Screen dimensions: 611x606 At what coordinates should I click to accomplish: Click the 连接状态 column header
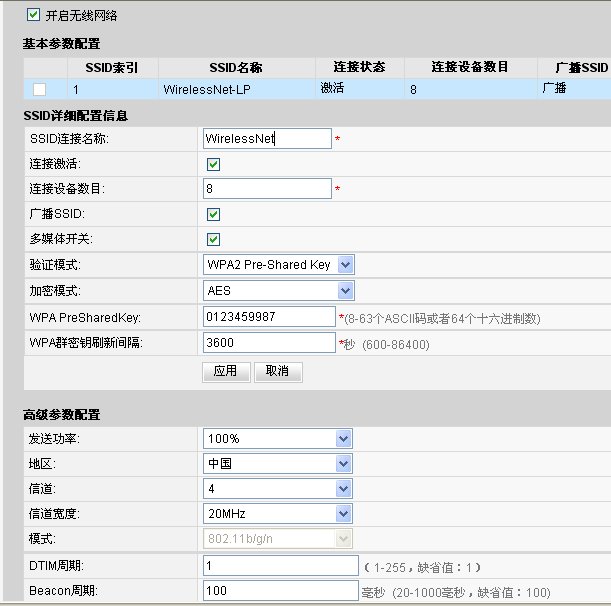pos(359,67)
